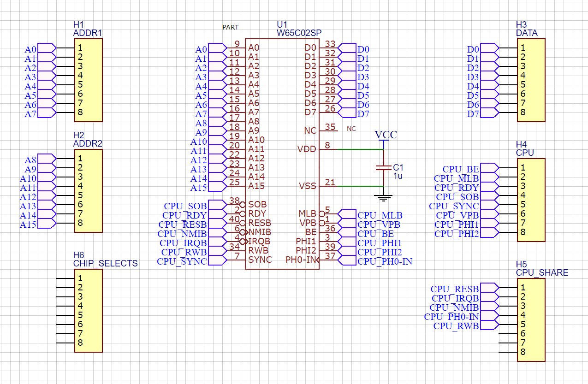Click the green VSS wire from pin 21
Screen dimensions: 588x384
click(355, 186)
